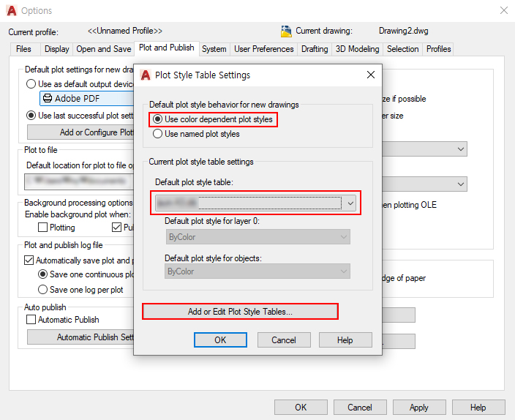Viewport: 515px width, 420px height.
Task: Click the AutoCAD logo in Options title bar
Action: [12, 10]
